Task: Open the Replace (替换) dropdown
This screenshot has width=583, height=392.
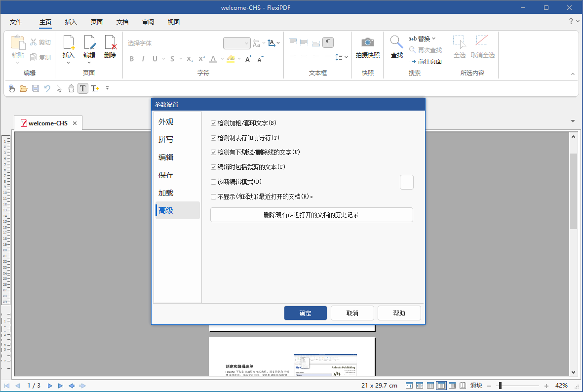Action: [x=433, y=39]
